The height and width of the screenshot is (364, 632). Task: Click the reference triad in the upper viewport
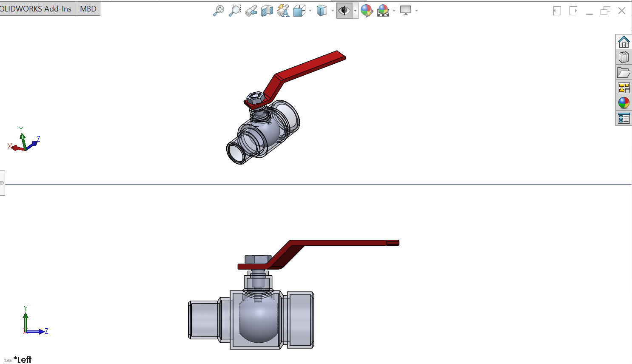(x=24, y=139)
